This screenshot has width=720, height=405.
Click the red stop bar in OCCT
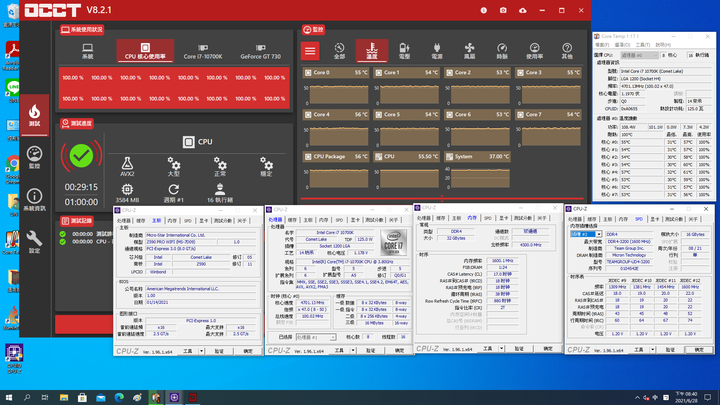coord(84,324)
